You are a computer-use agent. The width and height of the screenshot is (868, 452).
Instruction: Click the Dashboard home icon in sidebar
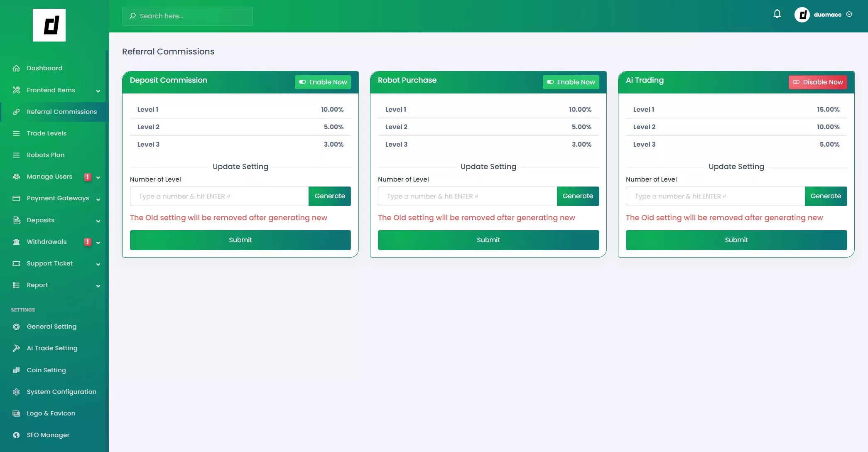[x=16, y=68]
